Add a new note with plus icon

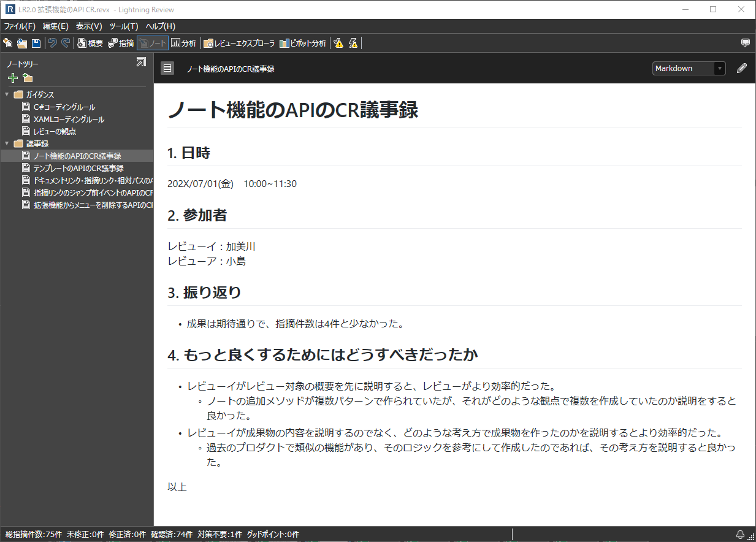tap(12, 78)
